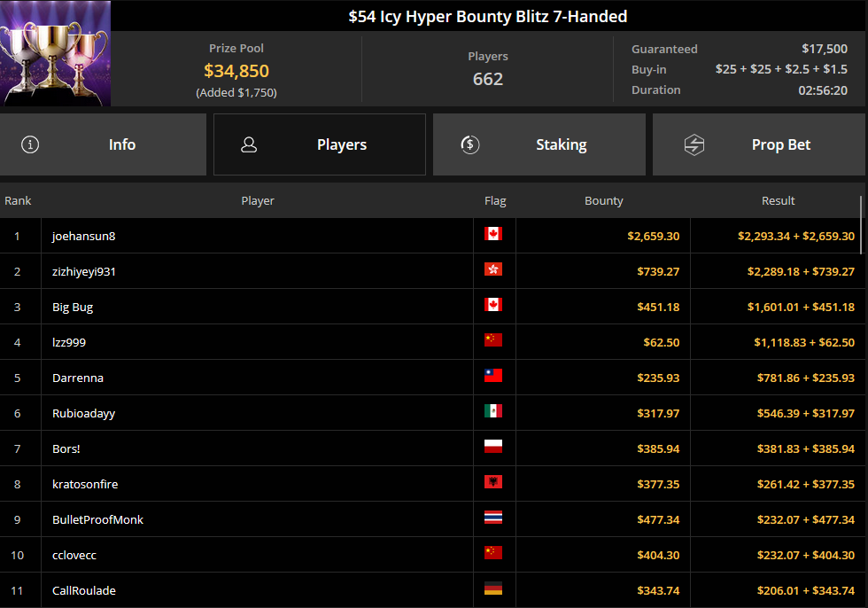Screen dimensions: 868x608
Task: Click the person silhouette Players icon
Action: pyautogui.click(x=249, y=144)
